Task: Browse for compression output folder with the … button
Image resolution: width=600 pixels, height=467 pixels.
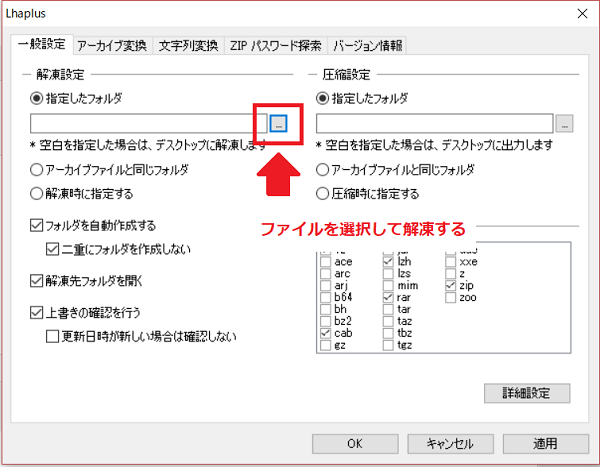Action: click(x=564, y=123)
